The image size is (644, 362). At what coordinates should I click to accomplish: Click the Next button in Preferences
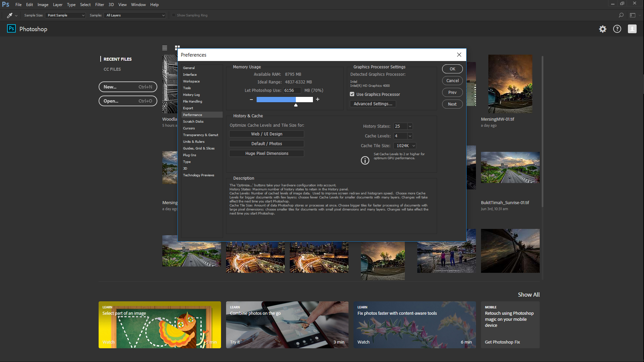[452, 104]
